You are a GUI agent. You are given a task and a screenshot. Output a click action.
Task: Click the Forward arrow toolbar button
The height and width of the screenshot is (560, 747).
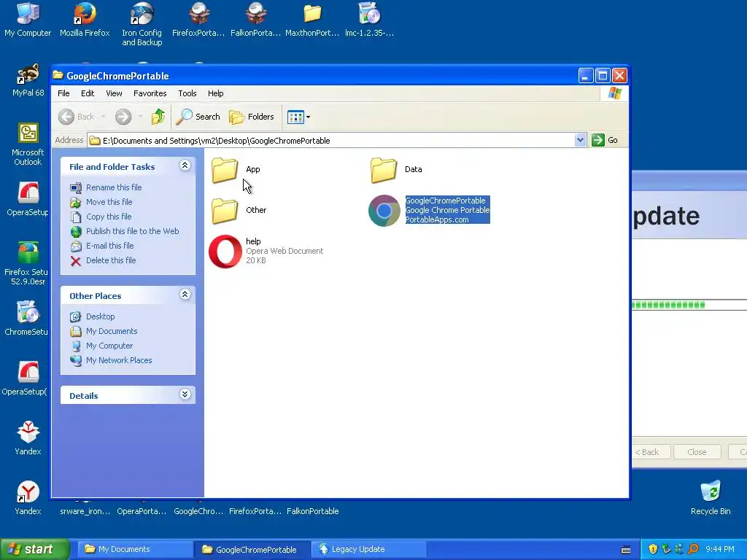coord(123,117)
